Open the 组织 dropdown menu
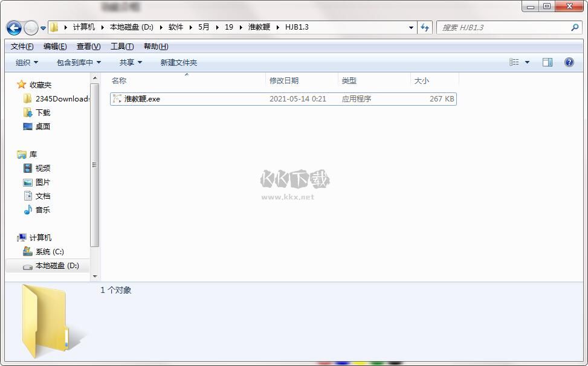The image size is (588, 366). (27, 62)
